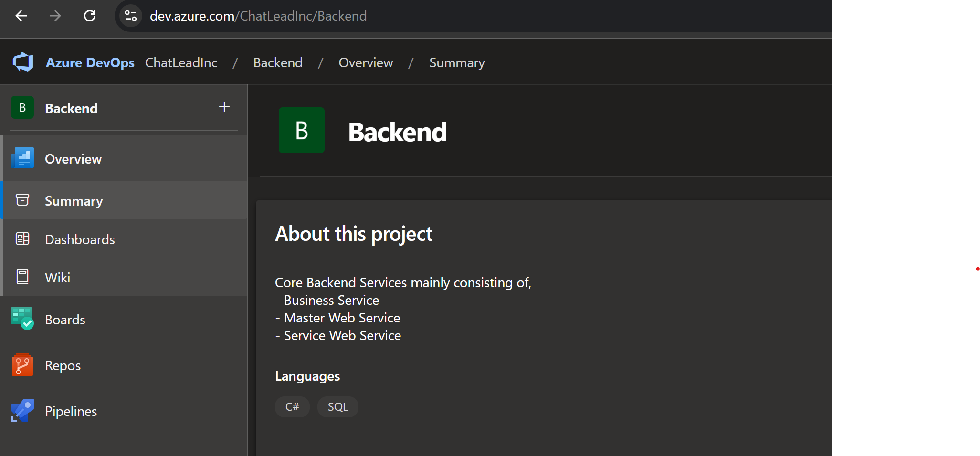This screenshot has width=980, height=456.
Task: Click Backend breadcrumb in header
Action: 278,62
